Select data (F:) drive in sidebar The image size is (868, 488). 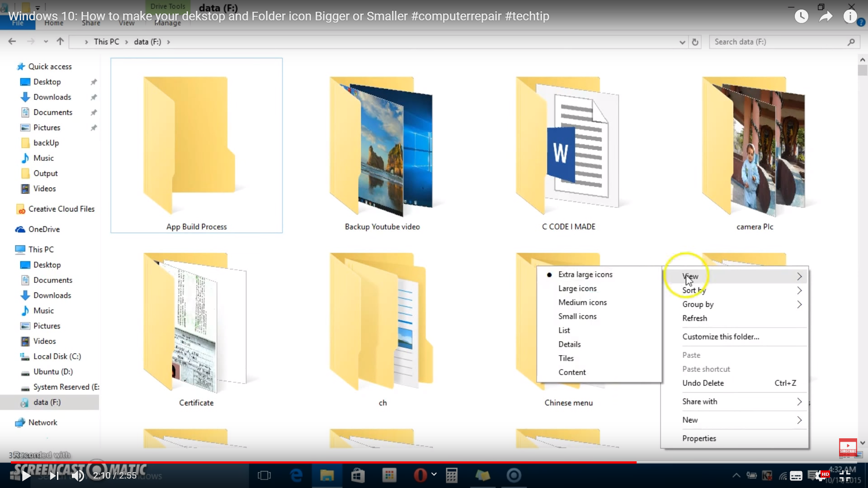tap(47, 402)
